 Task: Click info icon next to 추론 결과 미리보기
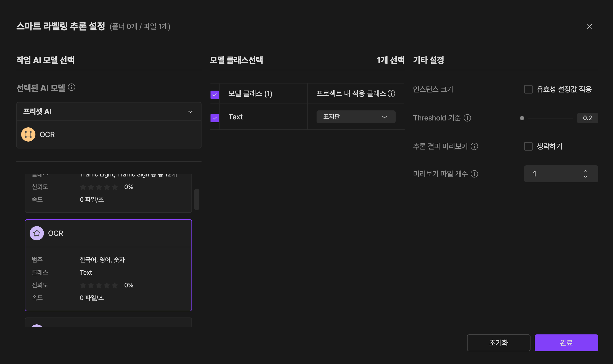coord(474,146)
